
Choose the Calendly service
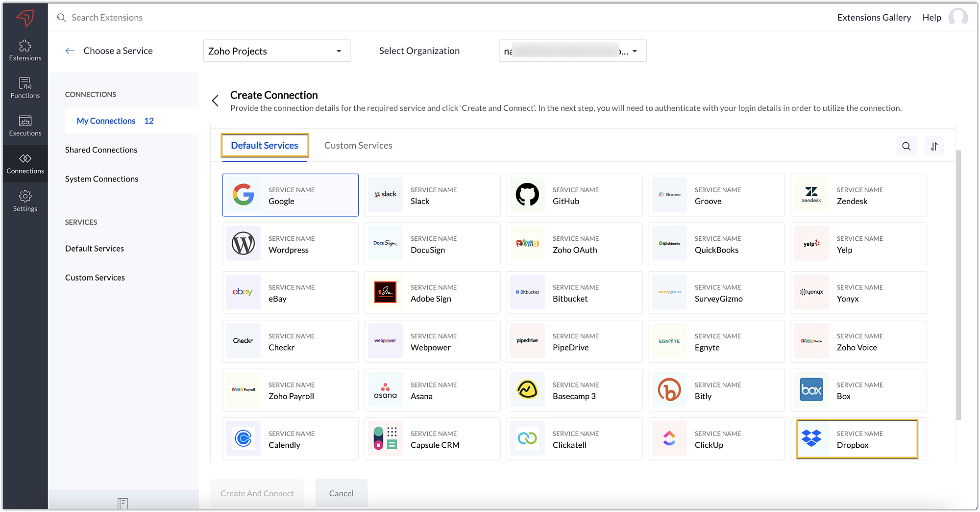[x=290, y=439]
